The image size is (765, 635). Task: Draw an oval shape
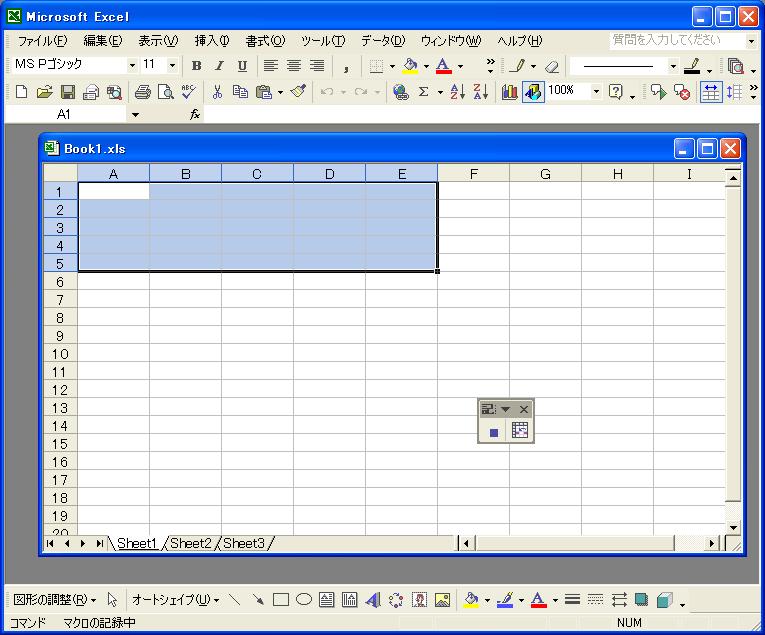pos(304,599)
